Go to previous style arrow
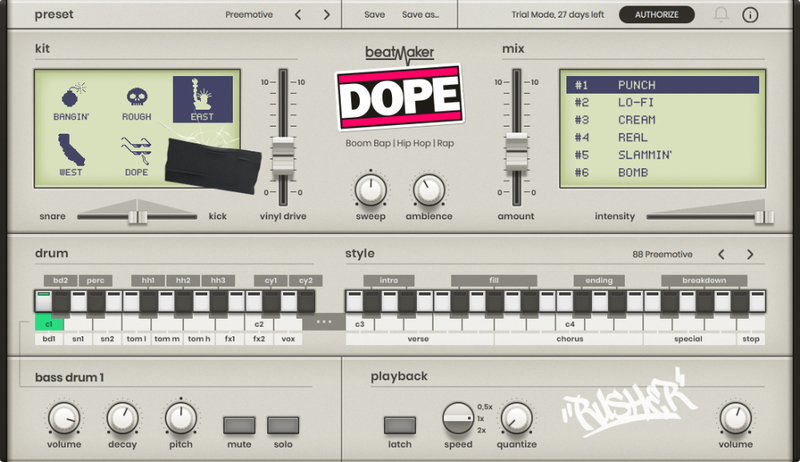The image size is (800, 462). tap(721, 254)
